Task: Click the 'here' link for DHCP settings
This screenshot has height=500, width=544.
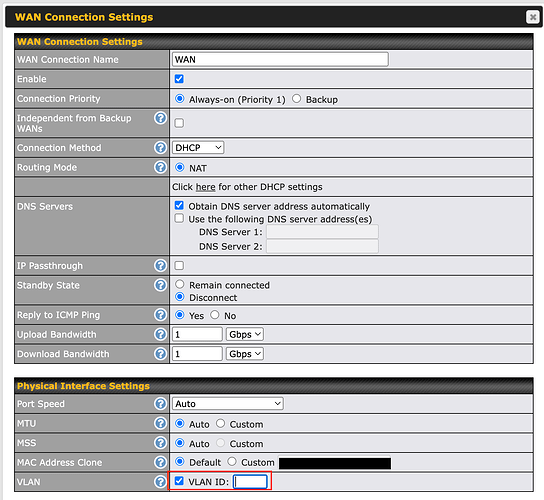Action: [205, 187]
